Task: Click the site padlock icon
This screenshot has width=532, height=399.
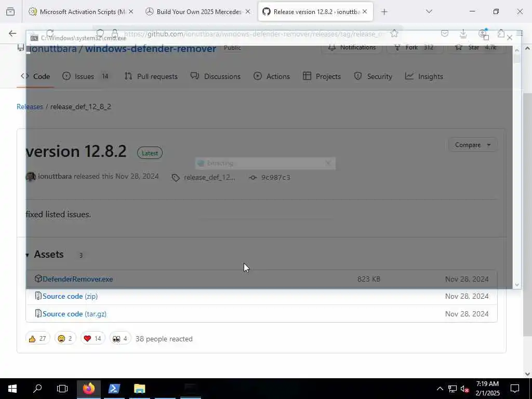Action: (x=115, y=33)
